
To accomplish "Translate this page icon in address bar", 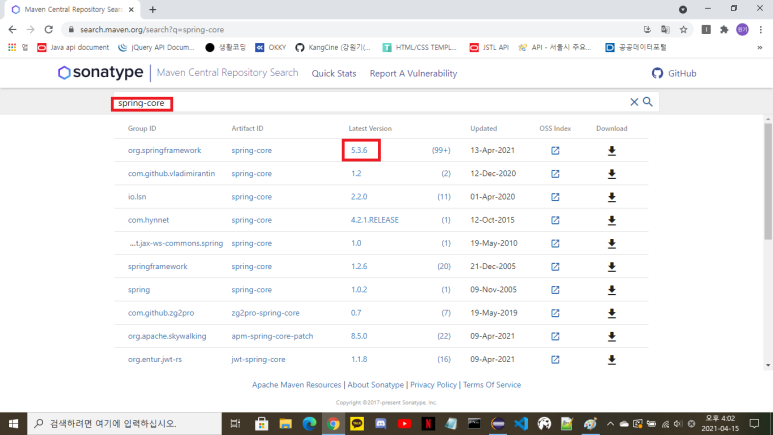I will (665, 30).
